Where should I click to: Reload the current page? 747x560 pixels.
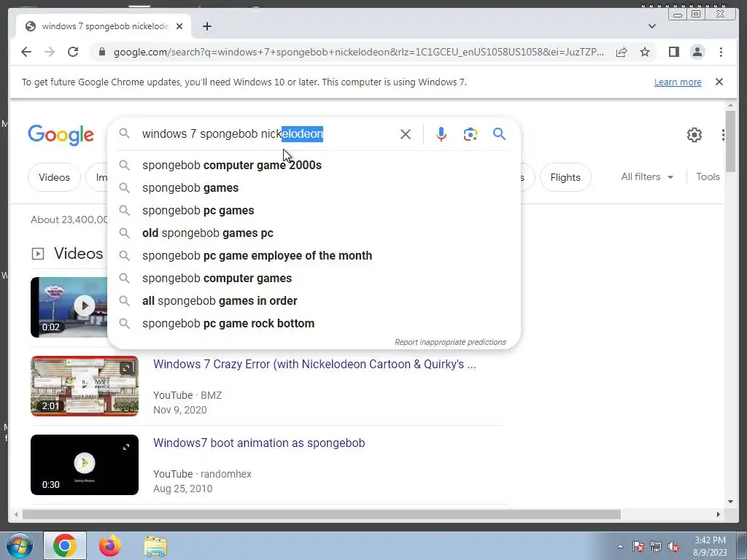tap(73, 52)
